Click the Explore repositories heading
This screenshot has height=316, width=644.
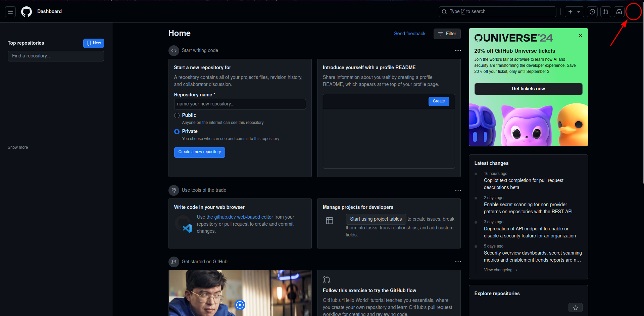(x=497, y=294)
